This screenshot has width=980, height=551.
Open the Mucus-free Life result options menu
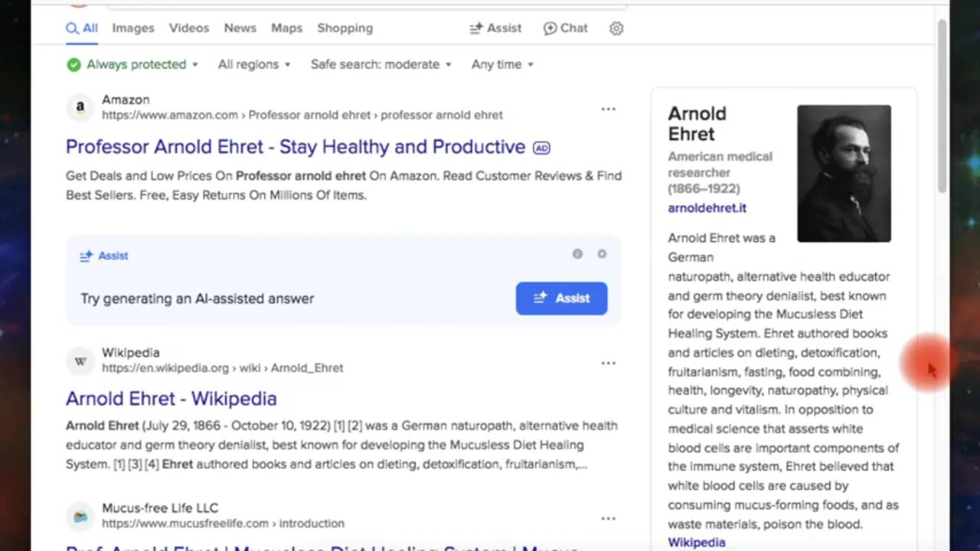(608, 518)
